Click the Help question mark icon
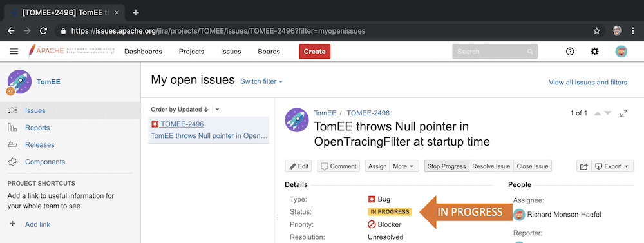The width and height of the screenshot is (644, 243). [x=570, y=52]
